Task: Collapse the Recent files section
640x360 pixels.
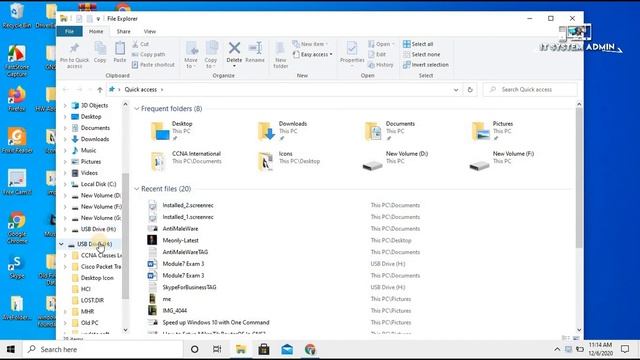Action: tap(137, 189)
